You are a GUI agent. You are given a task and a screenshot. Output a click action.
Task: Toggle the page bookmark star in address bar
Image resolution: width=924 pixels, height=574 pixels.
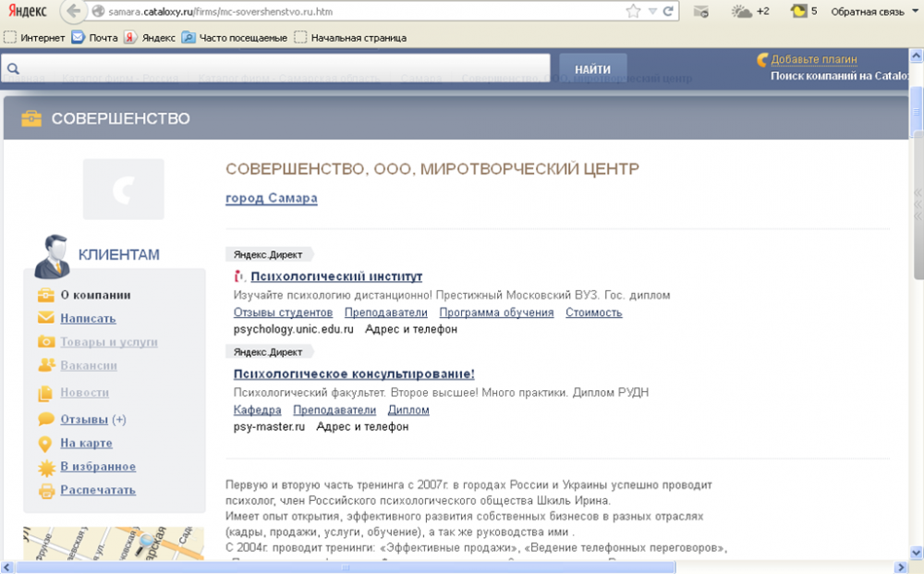click(631, 12)
